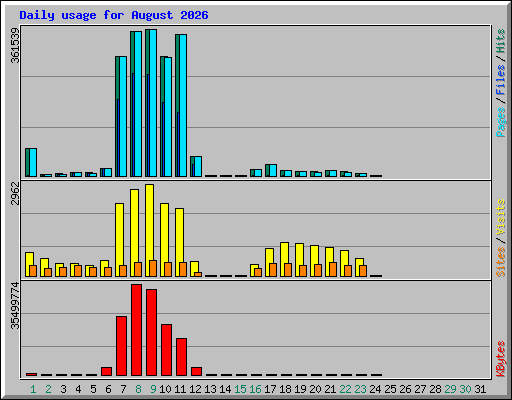Click the 35499774 axis value
This screenshot has height=400, width=512.
pos(15,305)
